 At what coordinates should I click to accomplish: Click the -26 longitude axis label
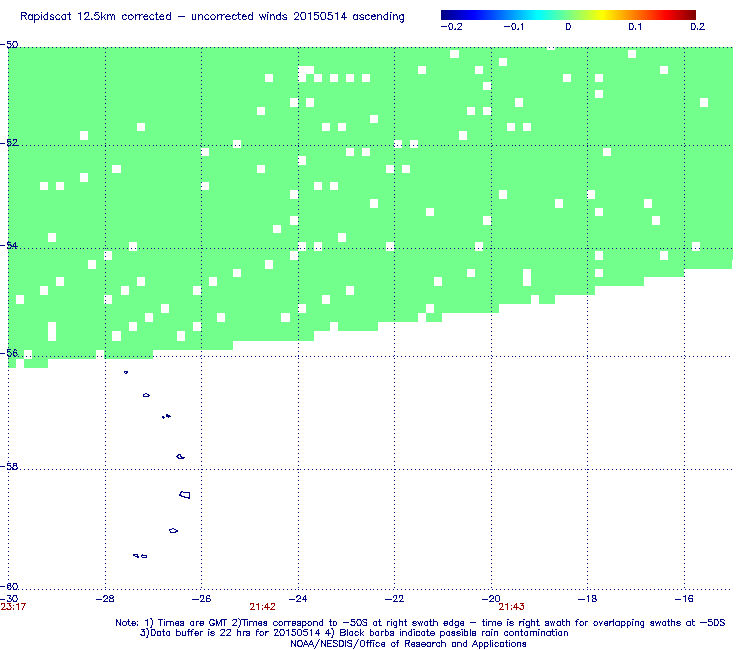click(x=201, y=599)
